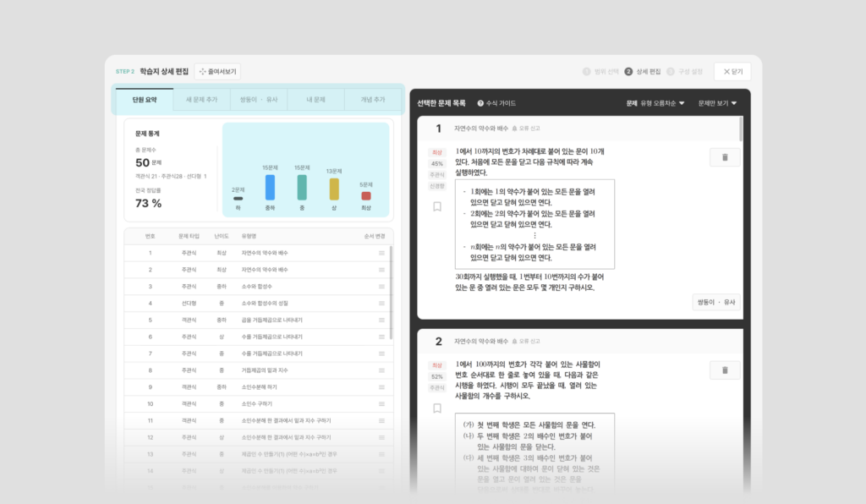Viewport: 866px width, 504px height.
Task: Click 오류 신고 icon on problem 1
Action: tap(515, 128)
